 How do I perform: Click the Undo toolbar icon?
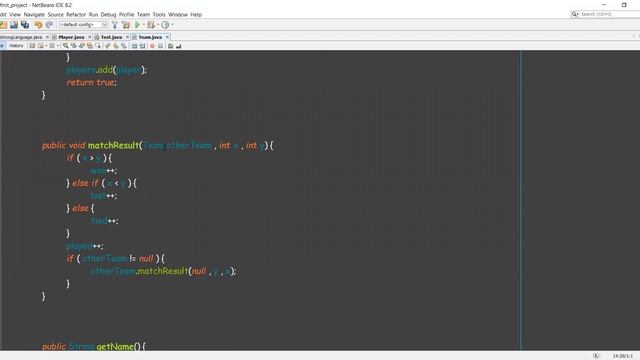pyautogui.click(x=38, y=25)
